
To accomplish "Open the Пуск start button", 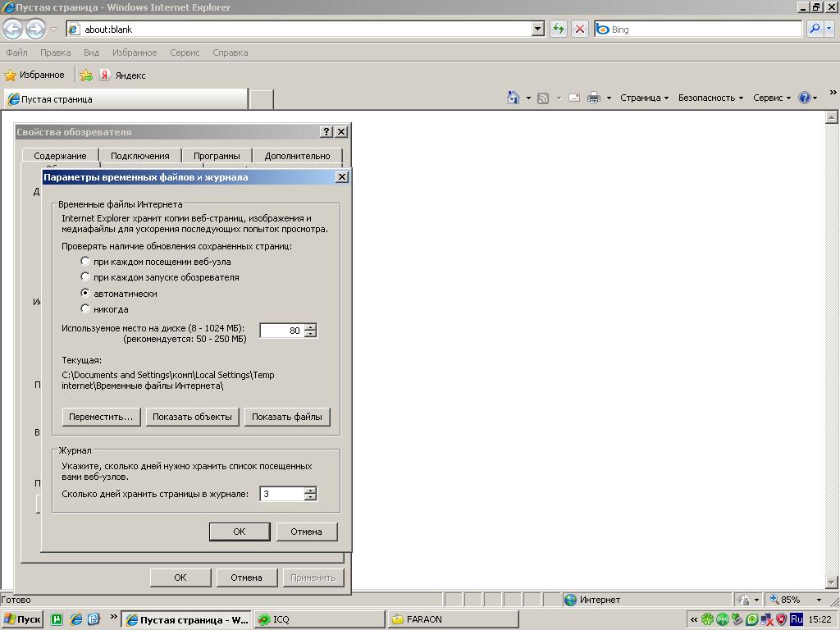I will coord(22,619).
